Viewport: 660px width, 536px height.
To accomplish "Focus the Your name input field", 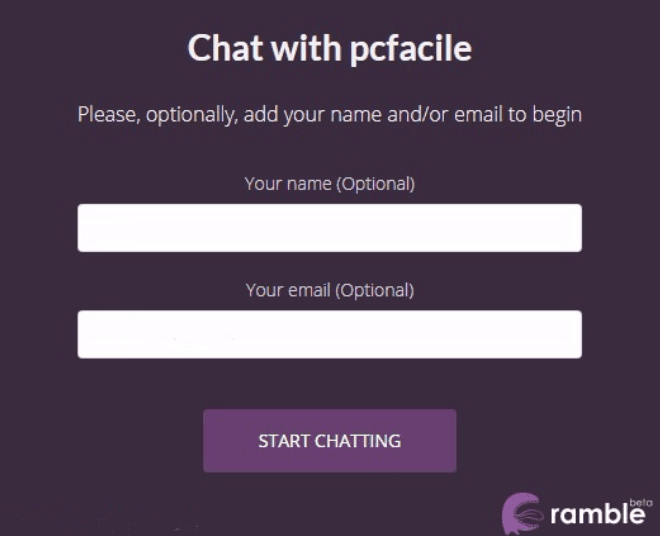I will (x=329, y=228).
